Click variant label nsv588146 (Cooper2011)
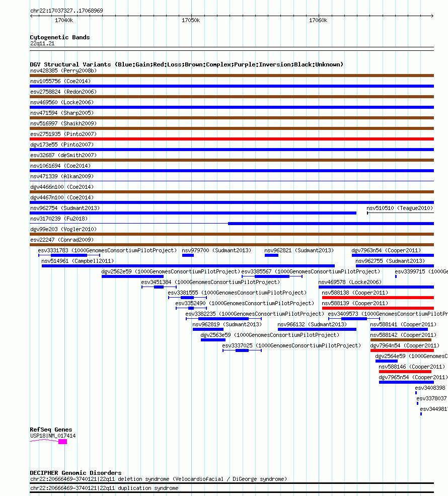Screen dimensions: 448x496 click(412, 367)
